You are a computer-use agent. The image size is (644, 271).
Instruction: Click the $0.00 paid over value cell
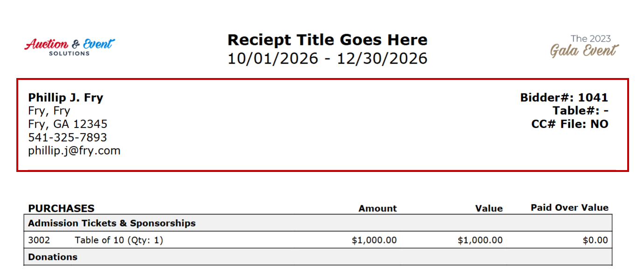[x=595, y=240]
